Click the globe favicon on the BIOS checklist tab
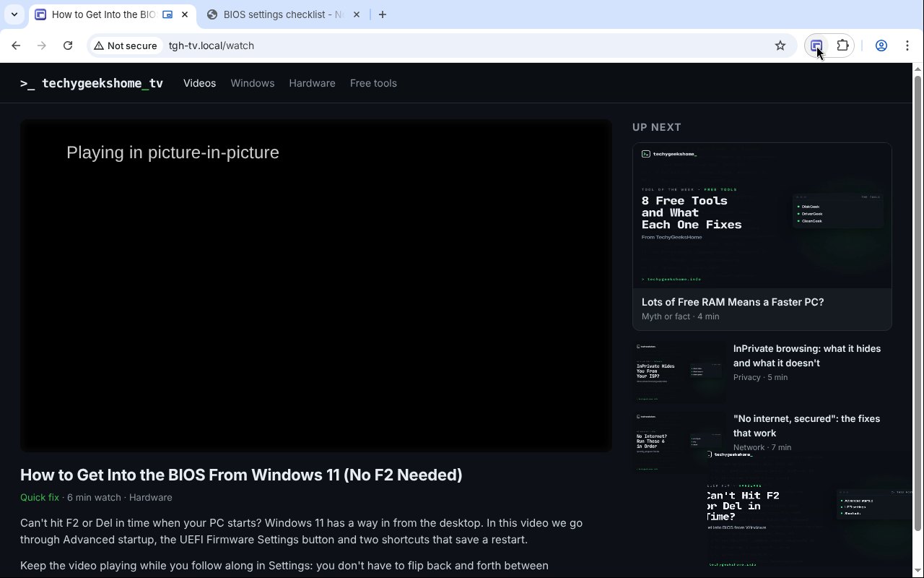Viewport: 924px width, 578px height. click(212, 14)
